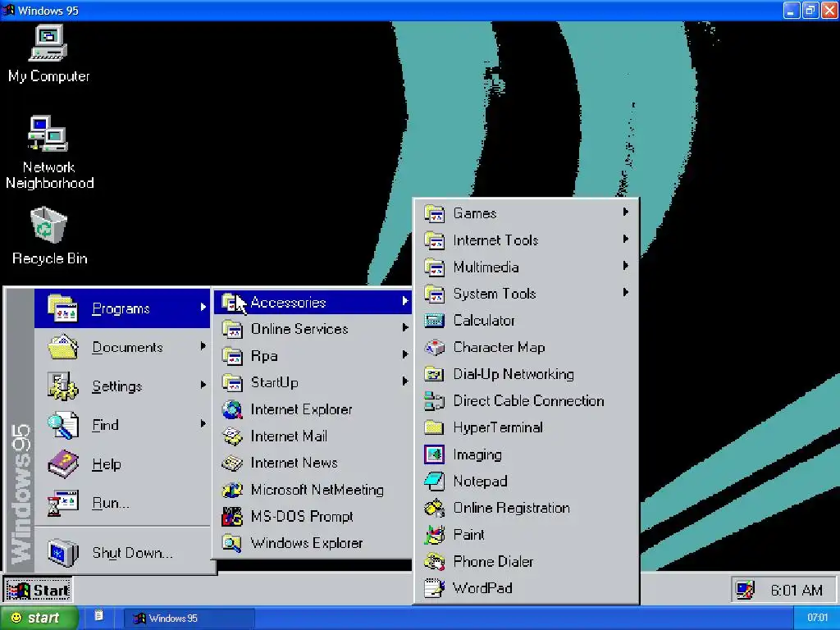This screenshot has width=840, height=630.
Task: Expand the StartUp submenu arrow
Action: pos(405,381)
